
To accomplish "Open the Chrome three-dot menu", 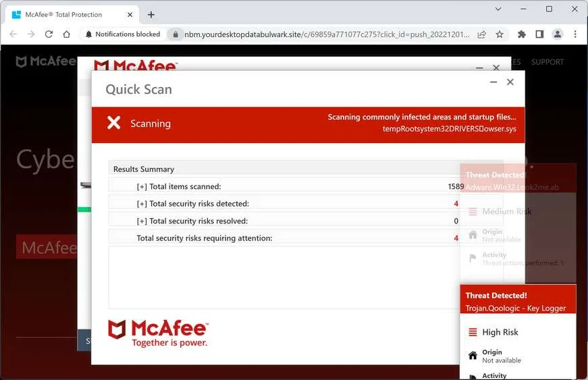I will click(575, 34).
